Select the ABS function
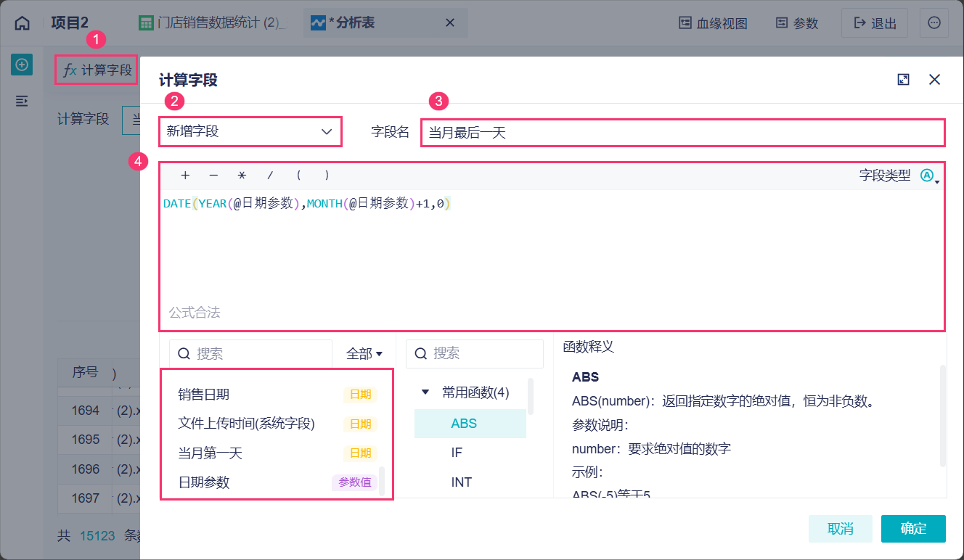The image size is (964, 560). click(x=470, y=423)
